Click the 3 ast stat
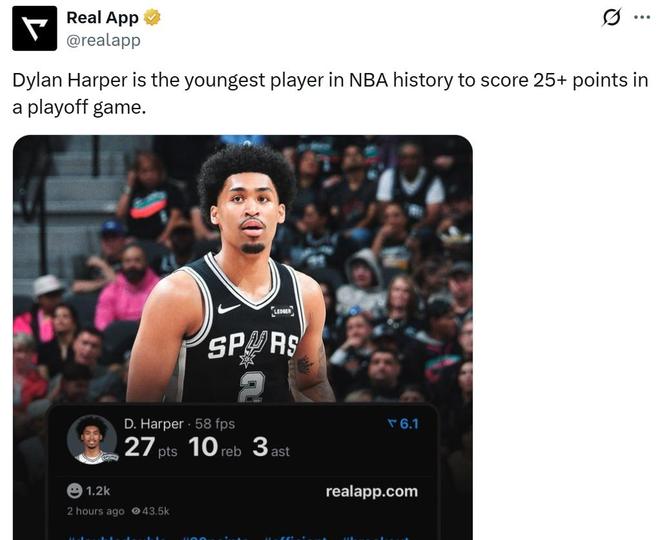660x540 pixels. (270, 447)
